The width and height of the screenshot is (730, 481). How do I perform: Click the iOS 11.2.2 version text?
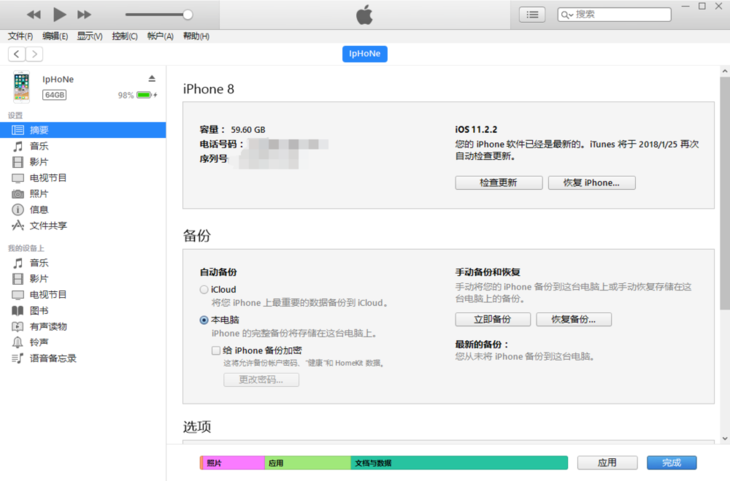coord(476,129)
